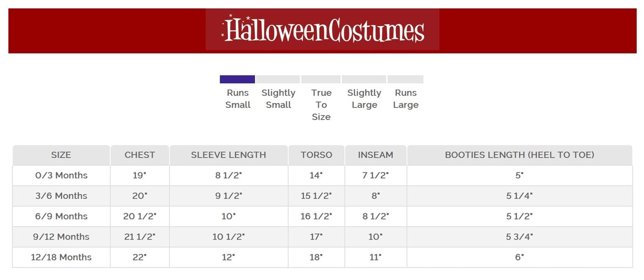644x280 pixels.
Task: Click the BOOTIES LENGTH column header
Action: point(519,155)
